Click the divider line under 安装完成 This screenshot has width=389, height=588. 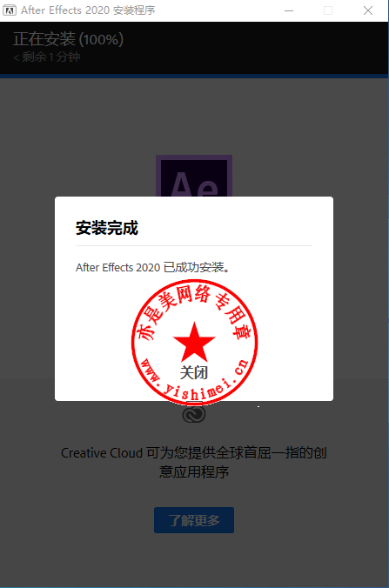click(194, 245)
